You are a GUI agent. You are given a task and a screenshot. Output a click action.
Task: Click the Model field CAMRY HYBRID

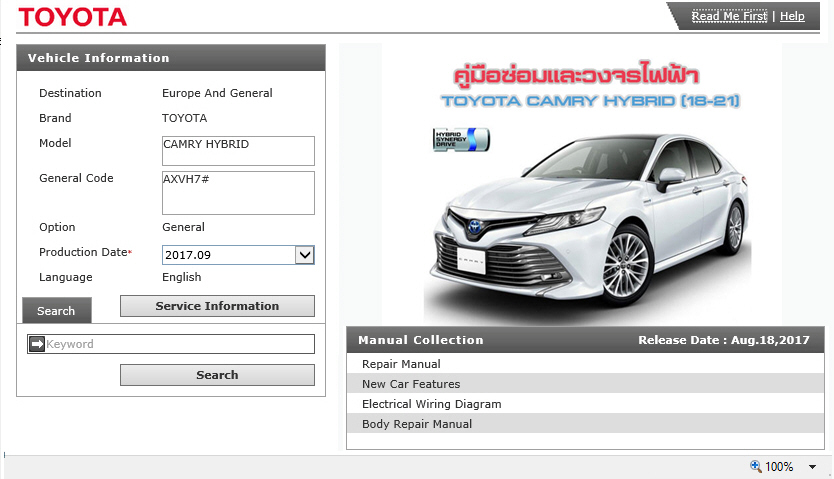coord(238,151)
